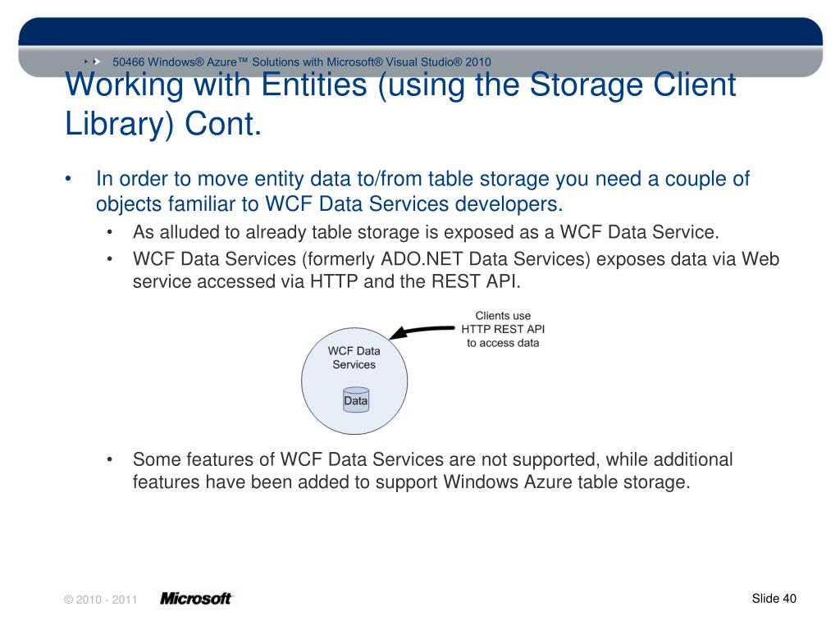Click the small arrow icon beside course title

97,62
